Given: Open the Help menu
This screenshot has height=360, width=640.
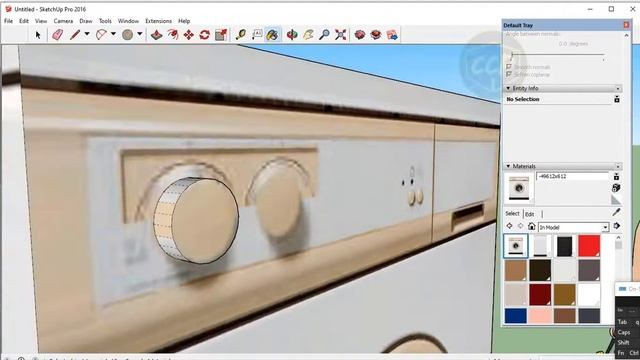Looking at the screenshot, I should (184, 21).
